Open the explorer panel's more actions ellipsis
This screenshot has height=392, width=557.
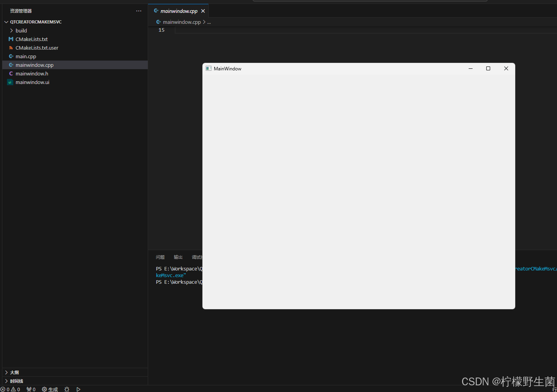pos(139,11)
